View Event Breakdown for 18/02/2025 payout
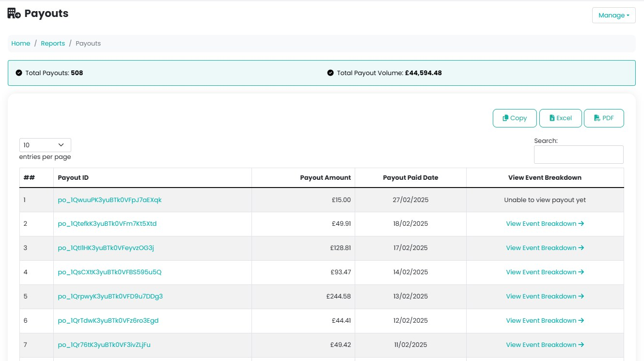Image resolution: width=644 pixels, height=361 pixels. point(545,224)
